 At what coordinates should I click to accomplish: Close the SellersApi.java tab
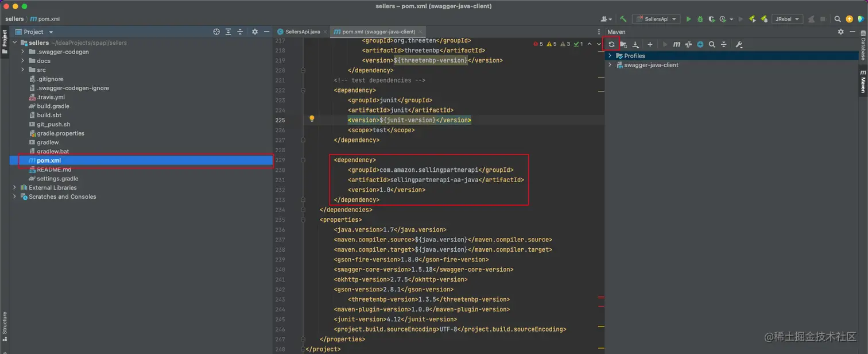[x=325, y=32]
